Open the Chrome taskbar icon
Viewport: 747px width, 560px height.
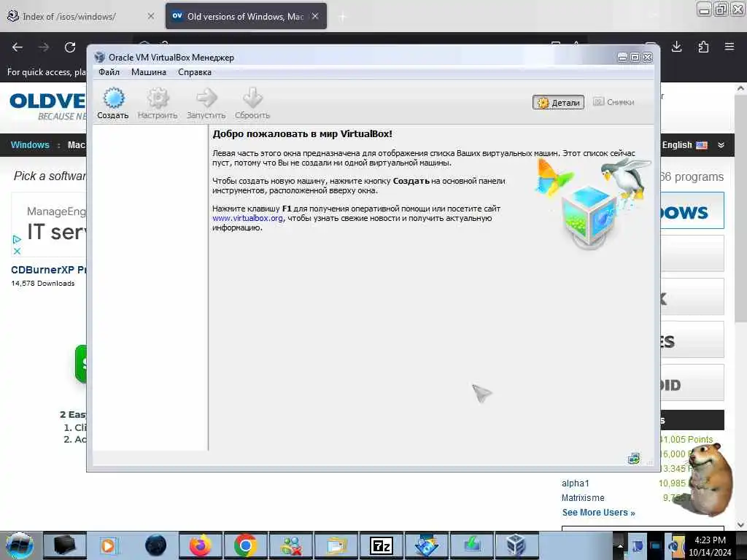[x=245, y=545]
